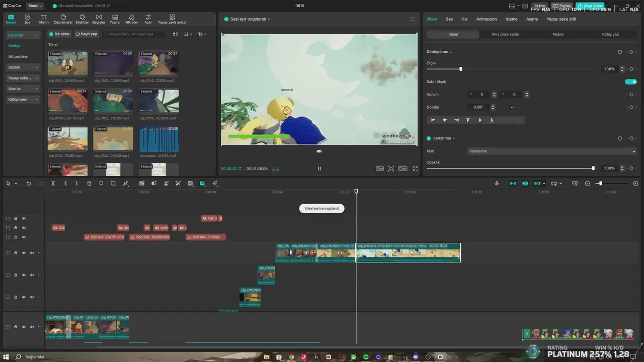Click the Windows Start button
The width and height of the screenshot is (644, 362).
click(6, 357)
